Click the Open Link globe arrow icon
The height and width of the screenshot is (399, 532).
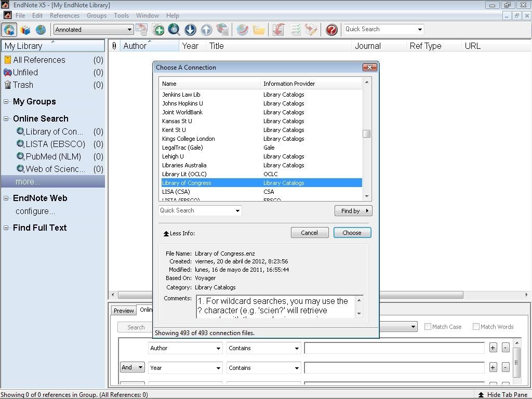pos(242,30)
